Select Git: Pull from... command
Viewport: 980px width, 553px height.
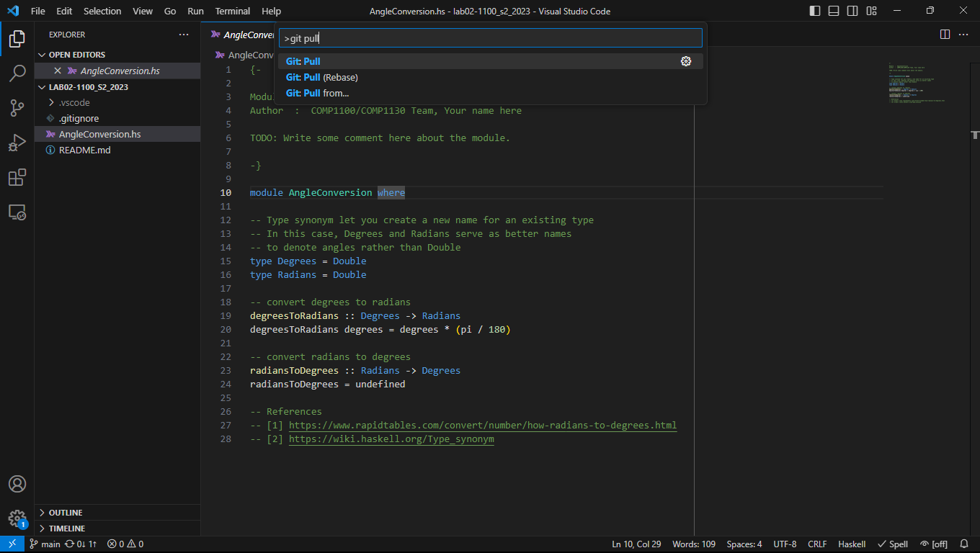pyautogui.click(x=491, y=93)
